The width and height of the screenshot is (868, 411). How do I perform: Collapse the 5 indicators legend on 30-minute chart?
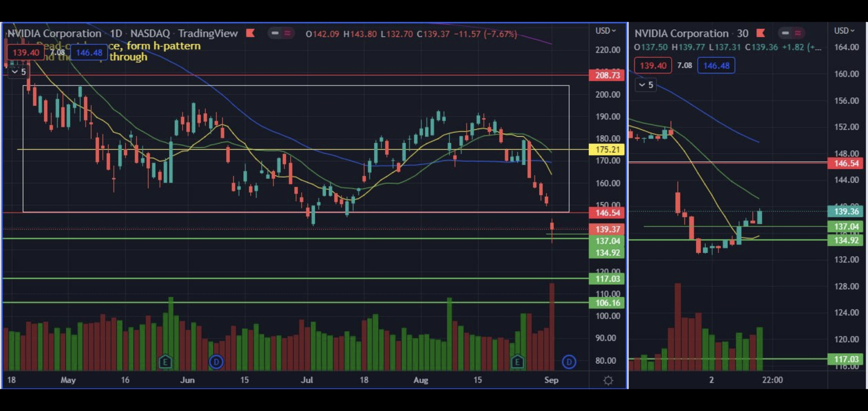tap(645, 85)
